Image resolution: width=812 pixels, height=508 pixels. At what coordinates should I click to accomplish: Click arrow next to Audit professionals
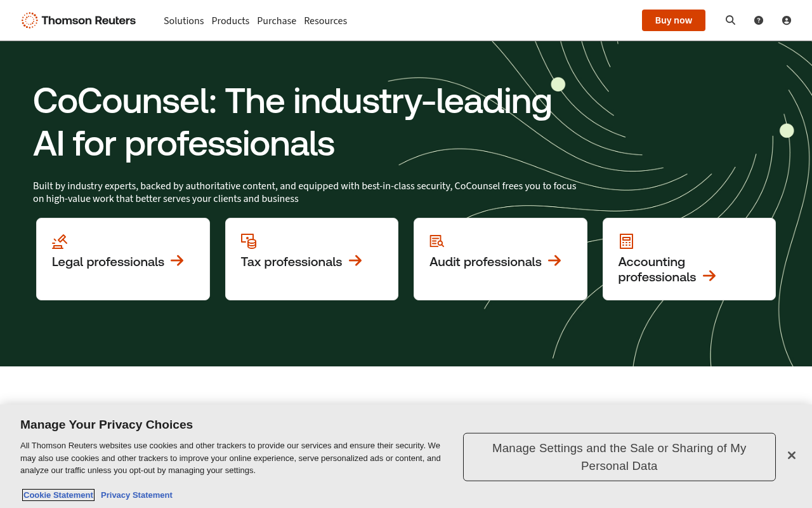(x=554, y=260)
